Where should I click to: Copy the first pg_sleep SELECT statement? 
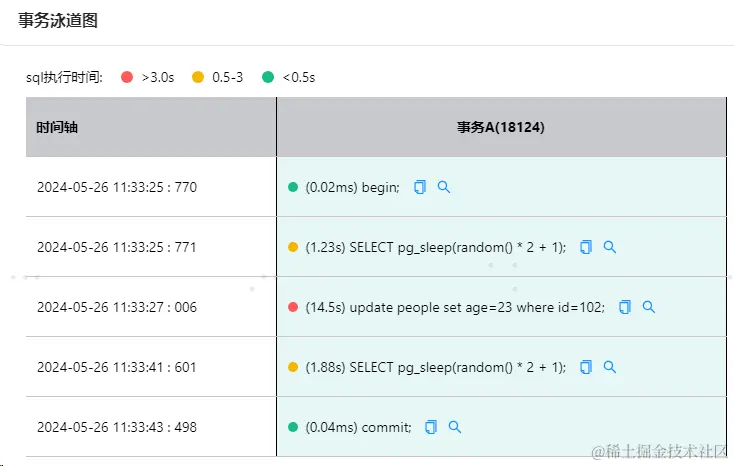[x=586, y=247]
